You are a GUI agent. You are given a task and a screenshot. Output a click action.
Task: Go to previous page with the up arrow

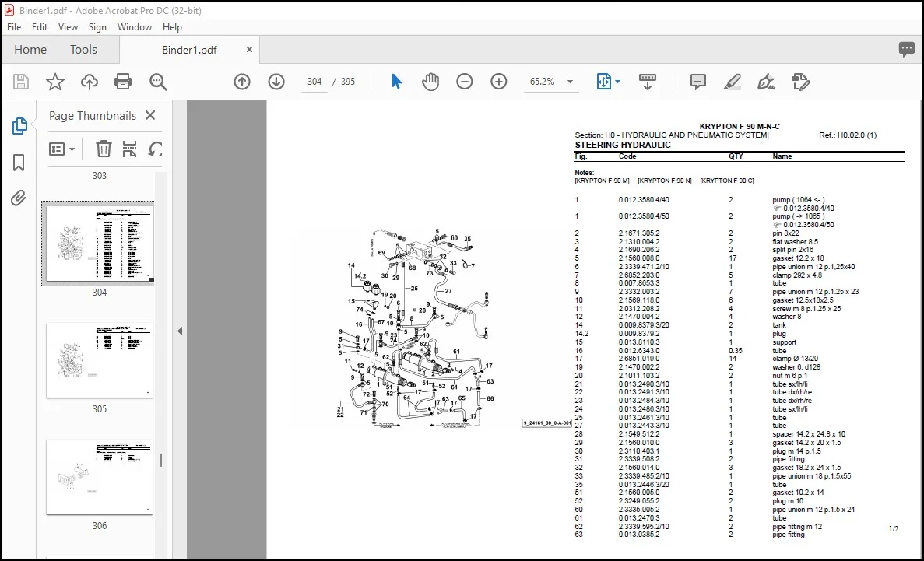[242, 82]
